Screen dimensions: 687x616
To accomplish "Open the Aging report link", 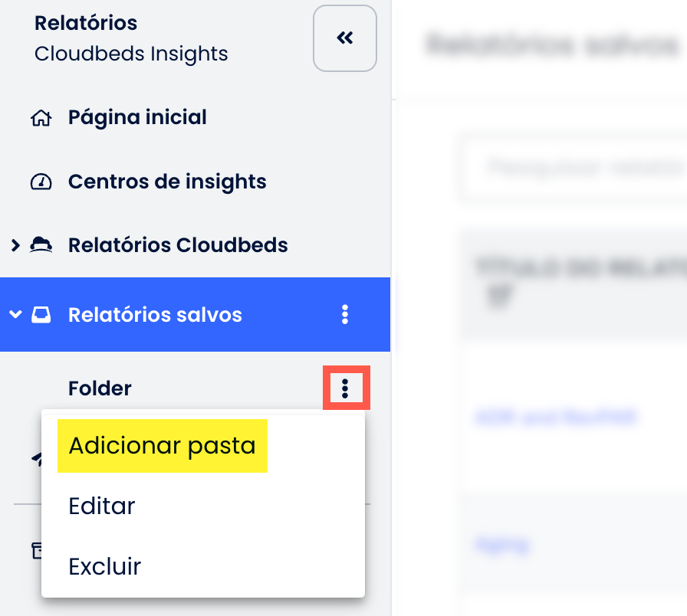I will tap(501, 545).
